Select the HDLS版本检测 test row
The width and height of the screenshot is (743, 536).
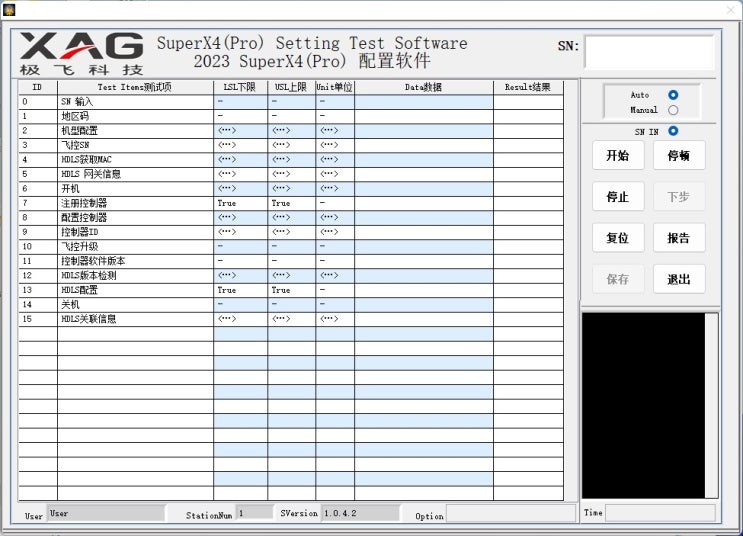[291, 276]
